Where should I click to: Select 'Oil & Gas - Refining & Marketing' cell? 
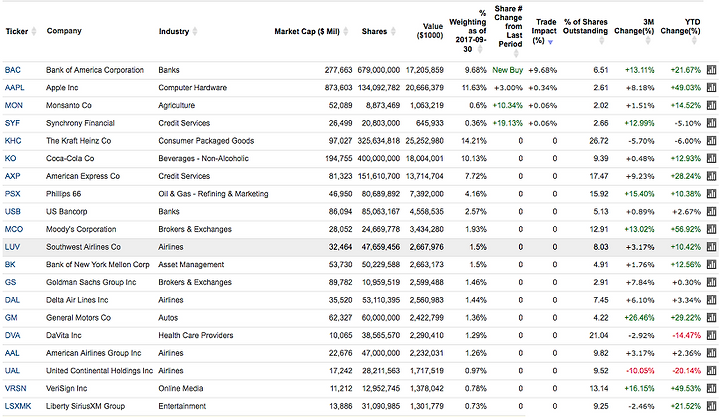(213, 193)
